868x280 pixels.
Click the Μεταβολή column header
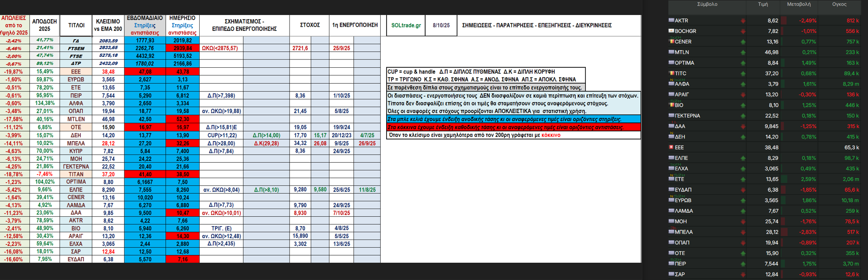point(799,5)
